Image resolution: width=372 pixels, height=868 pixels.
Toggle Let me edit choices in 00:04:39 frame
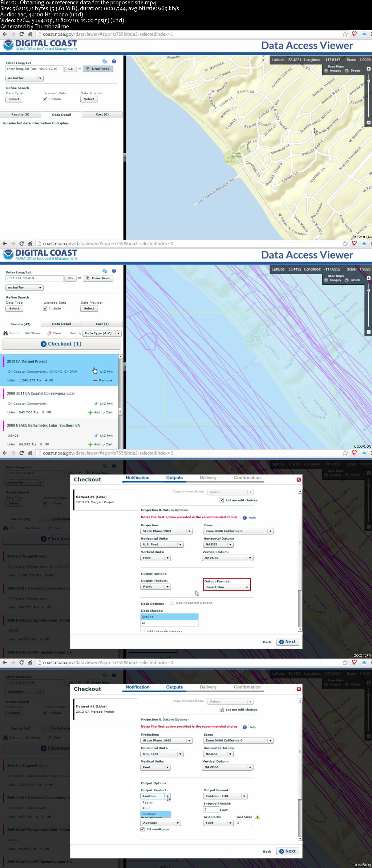pos(222,500)
